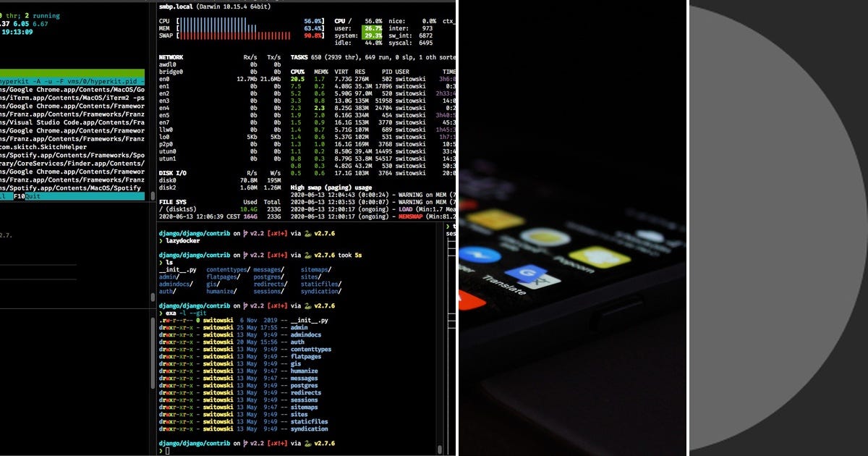Click the MEMSWAP warning log entry
868x456 pixels.
pyautogui.click(x=410, y=215)
